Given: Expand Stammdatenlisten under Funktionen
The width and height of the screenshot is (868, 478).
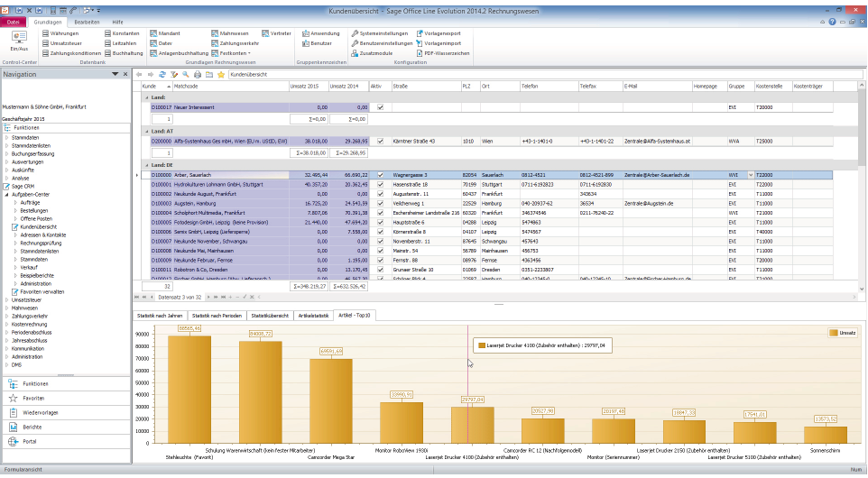Looking at the screenshot, I should [x=6, y=145].
